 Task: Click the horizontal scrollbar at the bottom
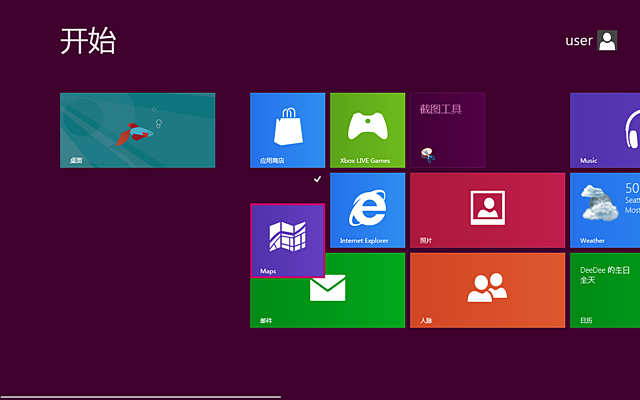tap(140, 397)
